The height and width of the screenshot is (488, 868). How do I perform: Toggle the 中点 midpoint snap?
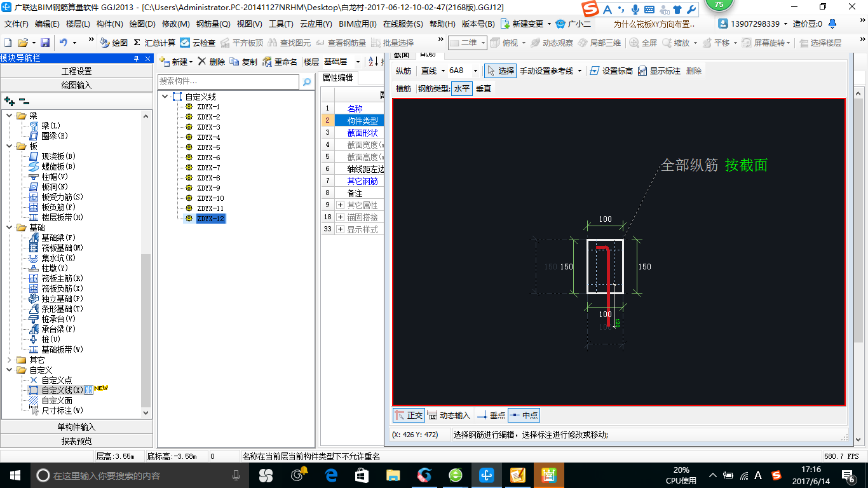(524, 415)
